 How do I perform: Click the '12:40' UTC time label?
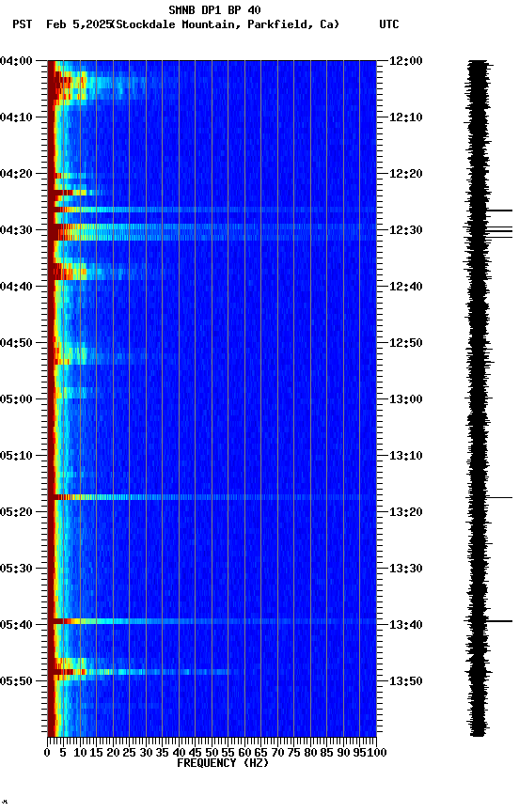(406, 287)
